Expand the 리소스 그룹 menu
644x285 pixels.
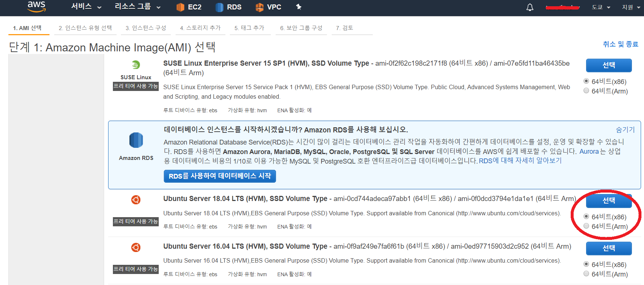click(x=137, y=7)
